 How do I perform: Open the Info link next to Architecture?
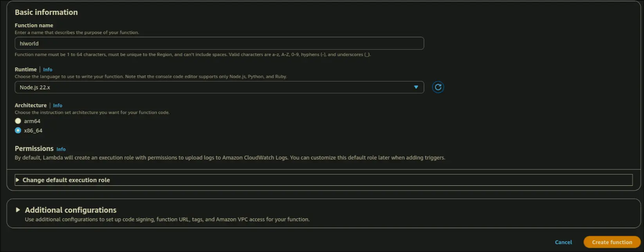pos(58,105)
